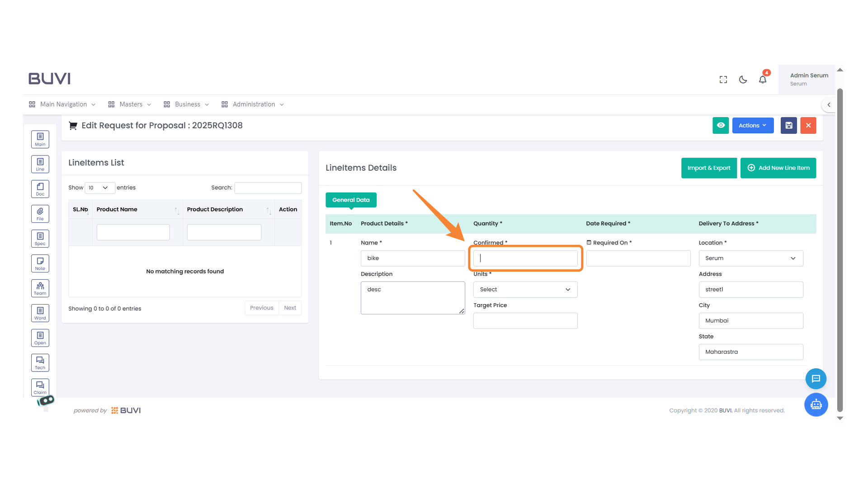Viewport: 868px width, 488px height.
Task: Open the Masters menu
Action: click(x=130, y=104)
